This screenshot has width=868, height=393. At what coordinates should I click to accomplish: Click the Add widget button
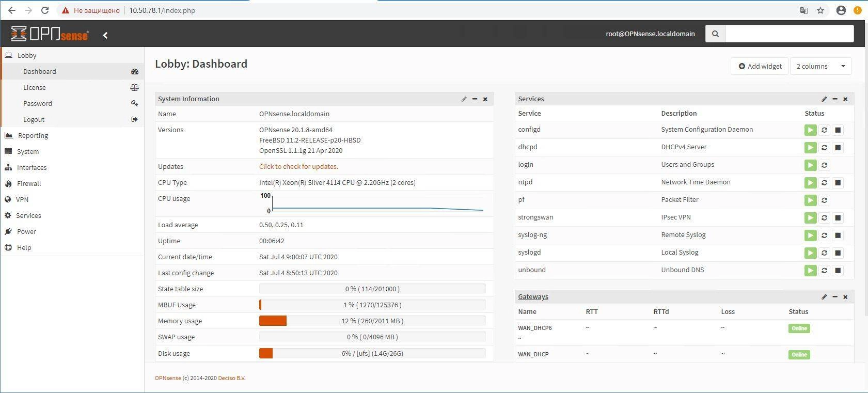(x=760, y=66)
